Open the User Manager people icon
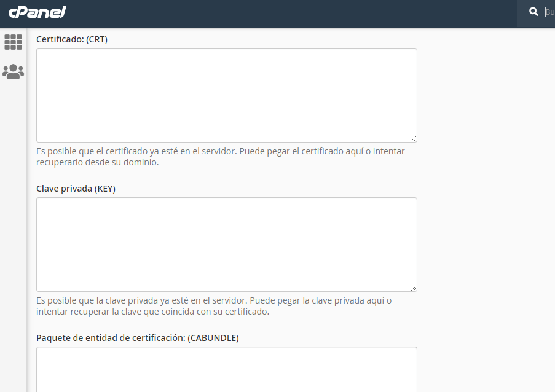The width and height of the screenshot is (555, 392). pos(13,71)
